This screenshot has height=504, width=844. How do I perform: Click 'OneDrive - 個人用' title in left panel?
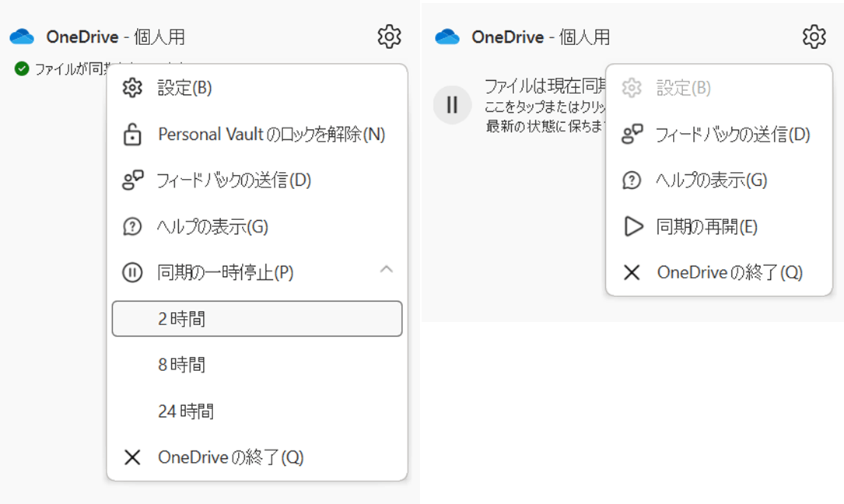click(x=116, y=37)
